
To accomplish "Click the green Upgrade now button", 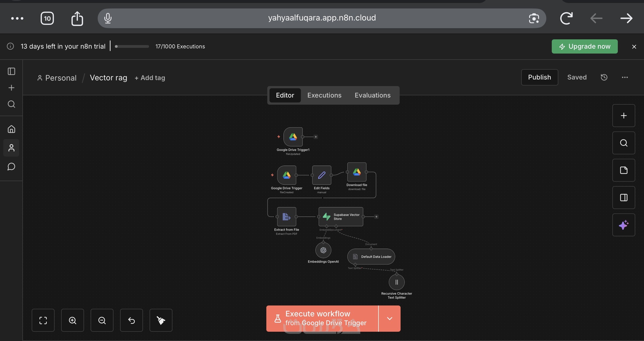I will click(585, 46).
